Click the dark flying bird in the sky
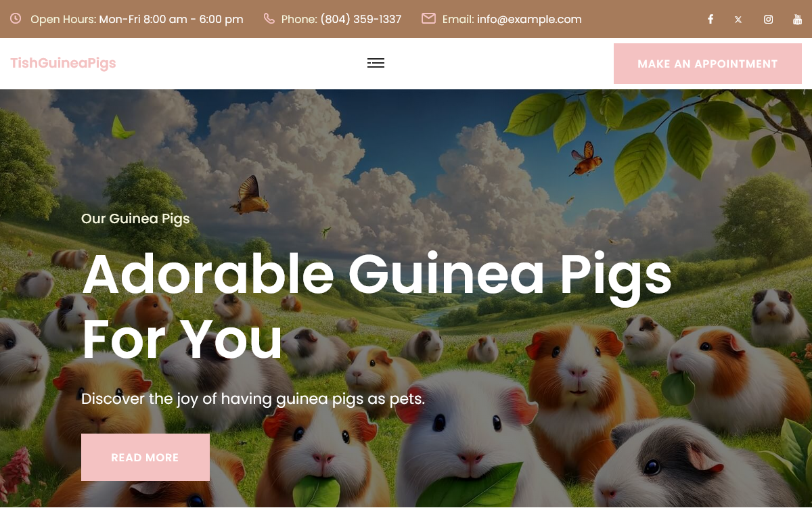 249,195
